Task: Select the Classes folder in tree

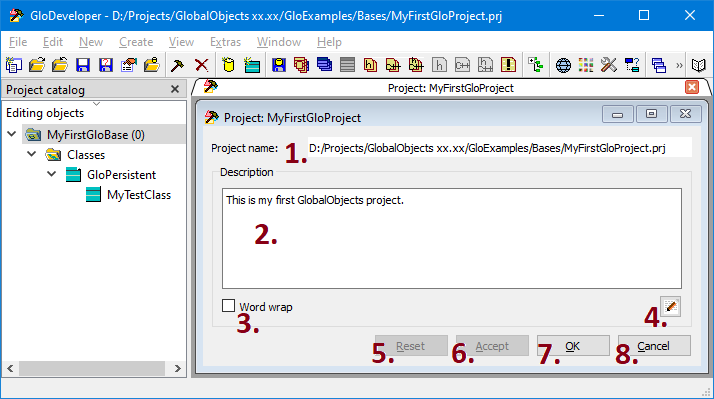Action: point(86,154)
